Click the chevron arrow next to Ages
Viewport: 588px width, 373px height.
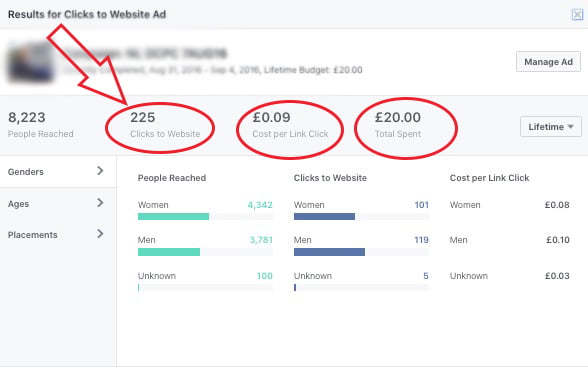point(100,203)
